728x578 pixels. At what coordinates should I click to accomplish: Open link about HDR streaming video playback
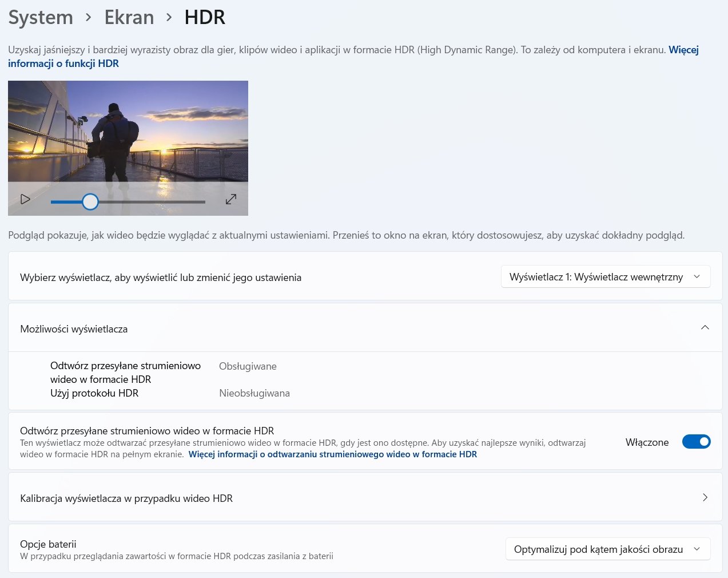tap(333, 454)
